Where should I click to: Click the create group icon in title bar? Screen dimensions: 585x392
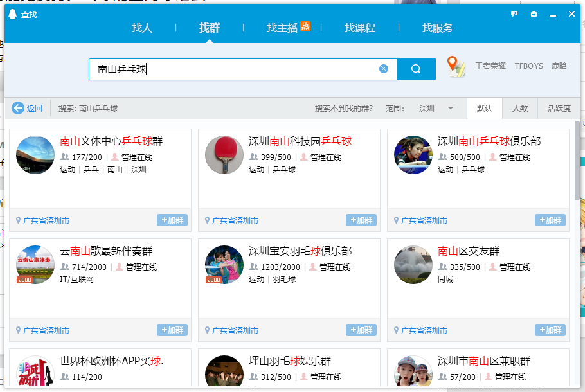534,14
